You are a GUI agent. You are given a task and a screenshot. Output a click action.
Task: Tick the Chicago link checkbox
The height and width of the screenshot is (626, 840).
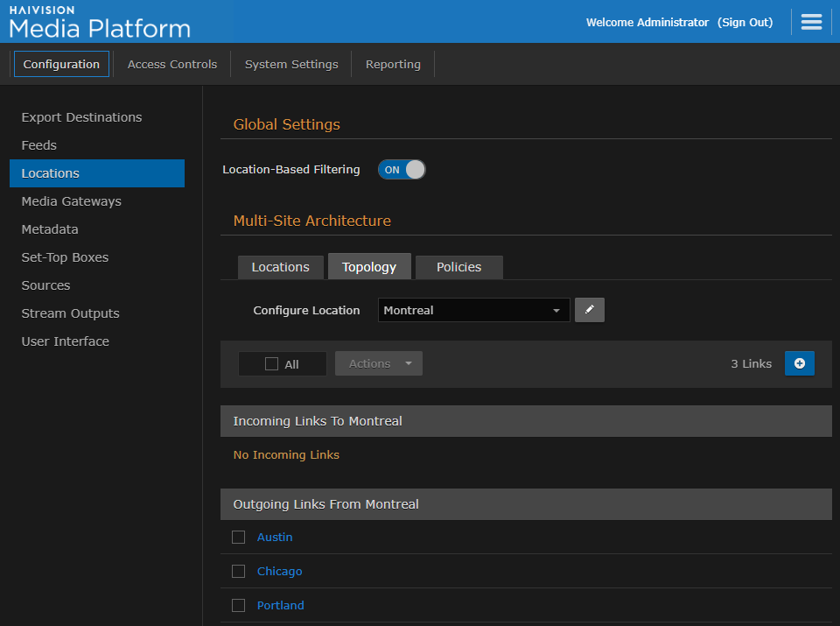238,571
